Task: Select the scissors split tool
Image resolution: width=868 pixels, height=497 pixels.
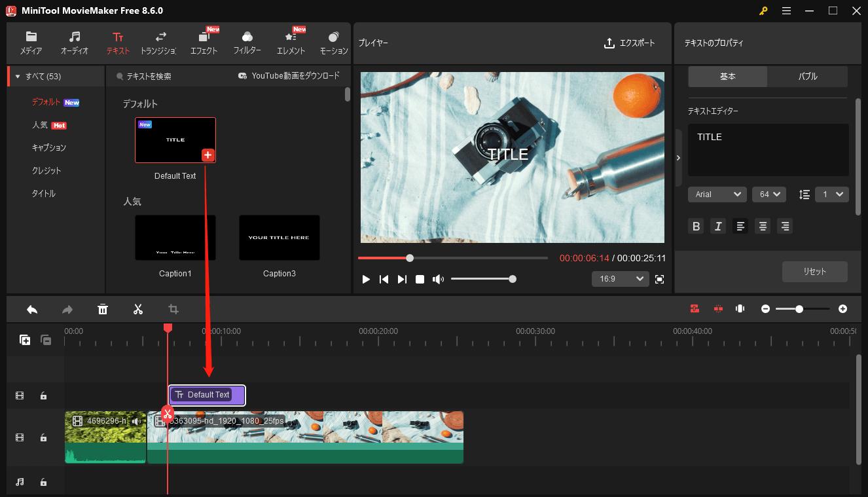Action: pos(137,308)
